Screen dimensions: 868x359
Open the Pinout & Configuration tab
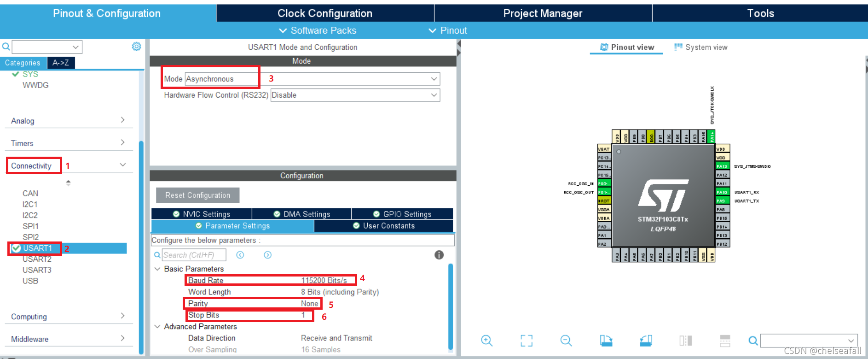coord(107,13)
